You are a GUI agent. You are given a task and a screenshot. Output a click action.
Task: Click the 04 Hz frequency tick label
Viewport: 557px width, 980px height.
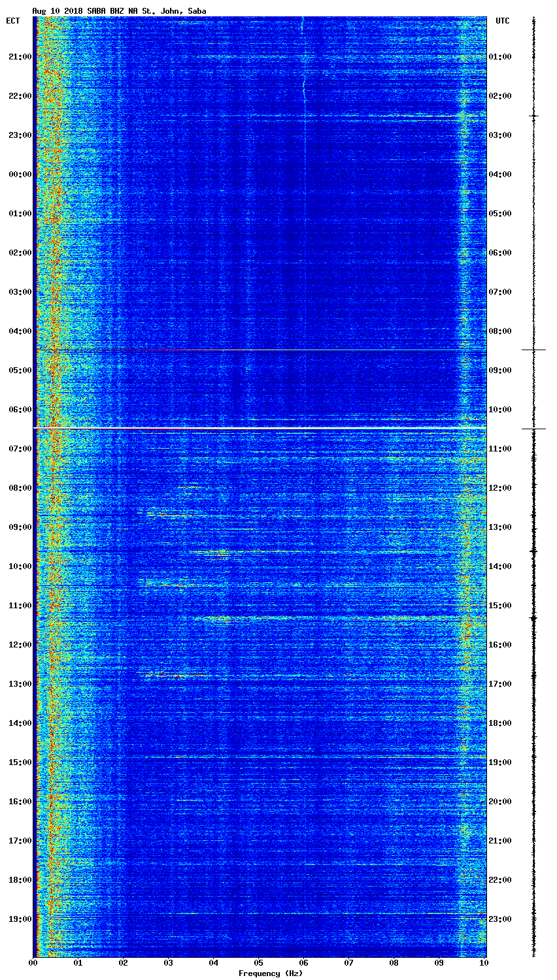(x=214, y=963)
